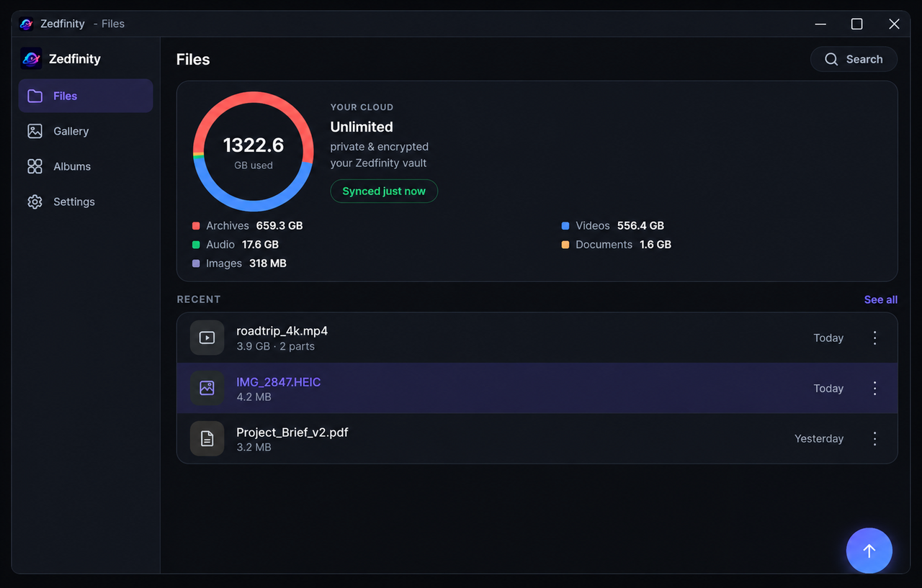Select the roadtrip_4k.mp4 file name
Viewport: 922px width, 588px height.
pyautogui.click(x=282, y=331)
